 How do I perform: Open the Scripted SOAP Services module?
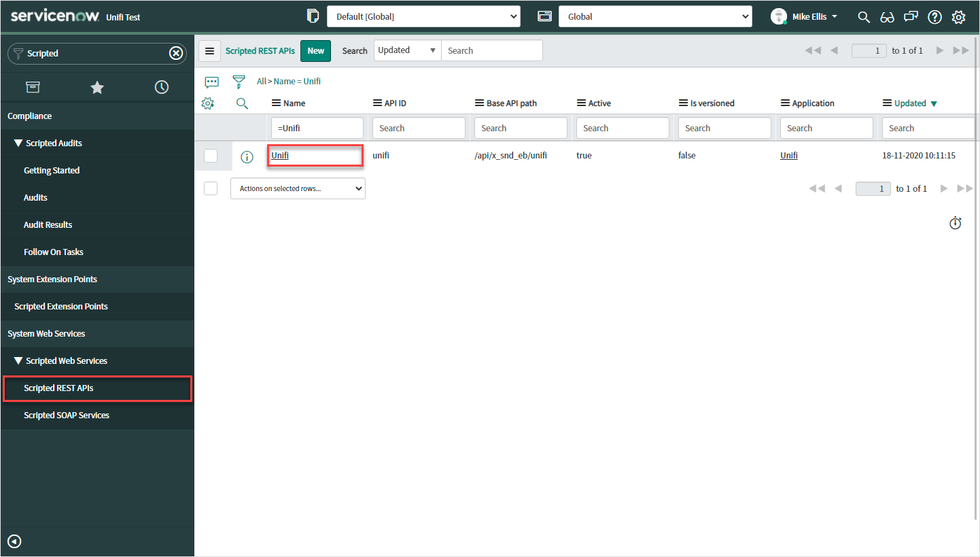click(x=66, y=415)
